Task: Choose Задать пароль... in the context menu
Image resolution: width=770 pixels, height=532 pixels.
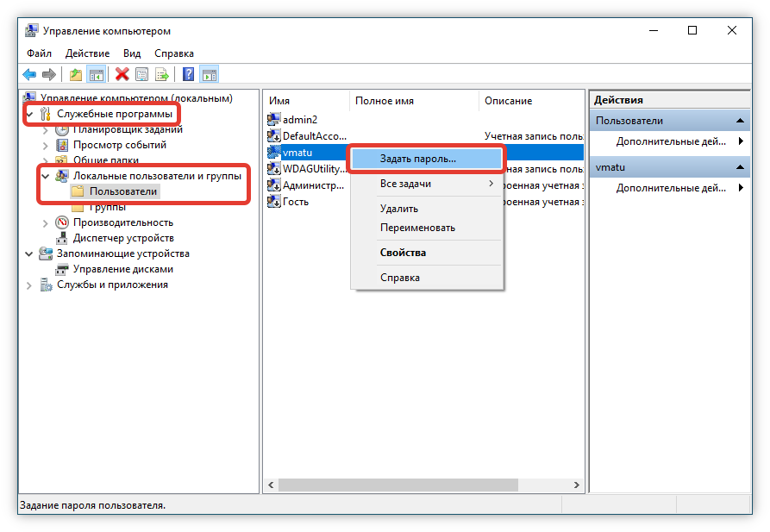Action: click(417, 160)
